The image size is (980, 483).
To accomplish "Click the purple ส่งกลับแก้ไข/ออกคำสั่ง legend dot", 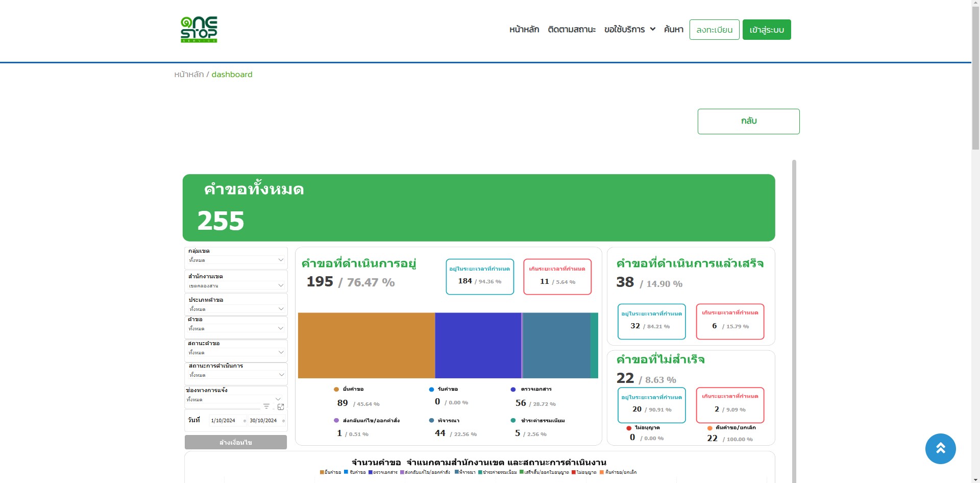I will click(x=336, y=421).
